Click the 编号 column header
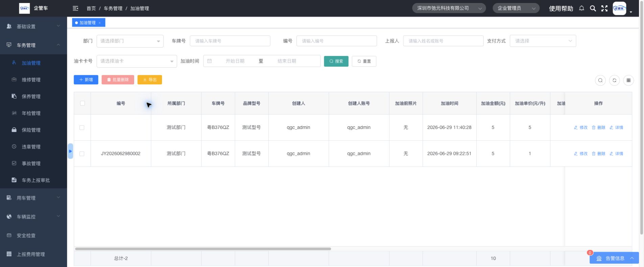This screenshot has height=267, width=644. [121, 103]
